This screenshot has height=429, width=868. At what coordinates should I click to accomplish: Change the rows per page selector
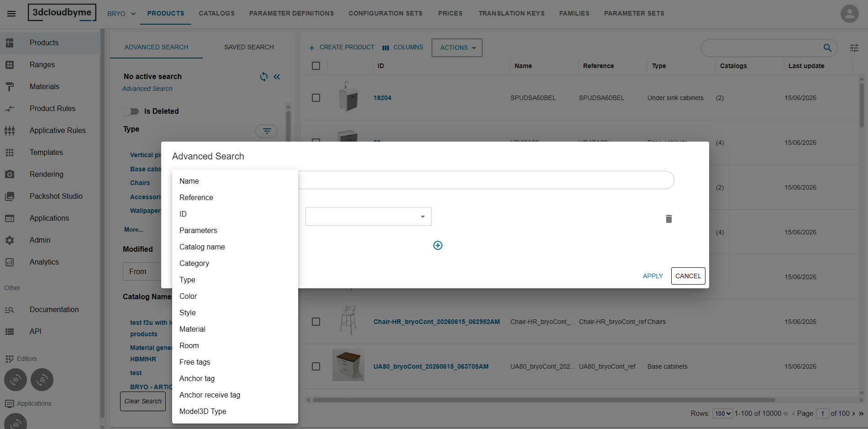coord(722,413)
